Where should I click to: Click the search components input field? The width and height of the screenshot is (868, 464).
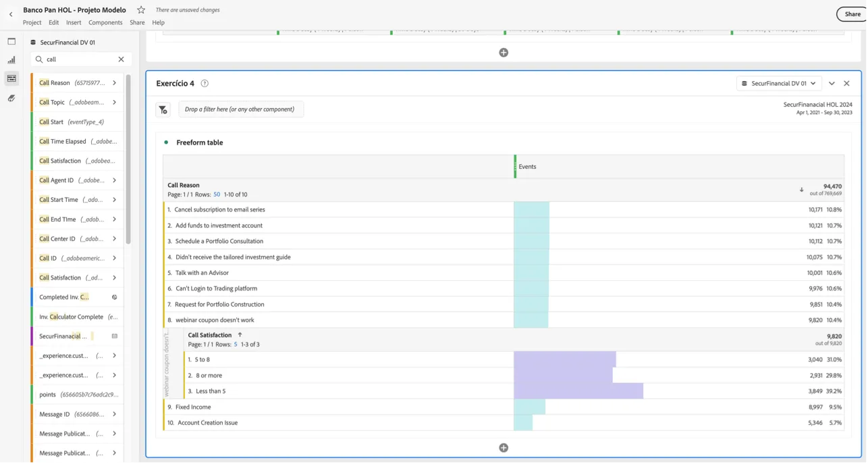click(81, 59)
